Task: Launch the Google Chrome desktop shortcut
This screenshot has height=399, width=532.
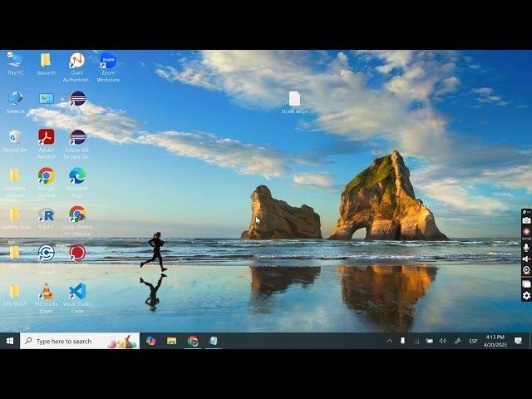Action: 47,183
